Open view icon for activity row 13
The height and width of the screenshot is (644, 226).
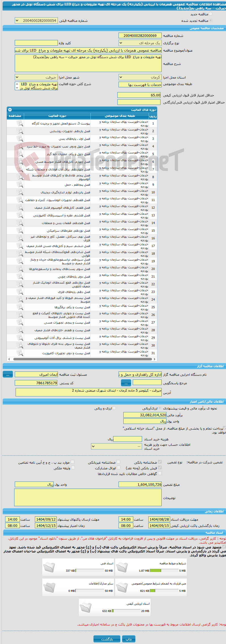(20, 215)
